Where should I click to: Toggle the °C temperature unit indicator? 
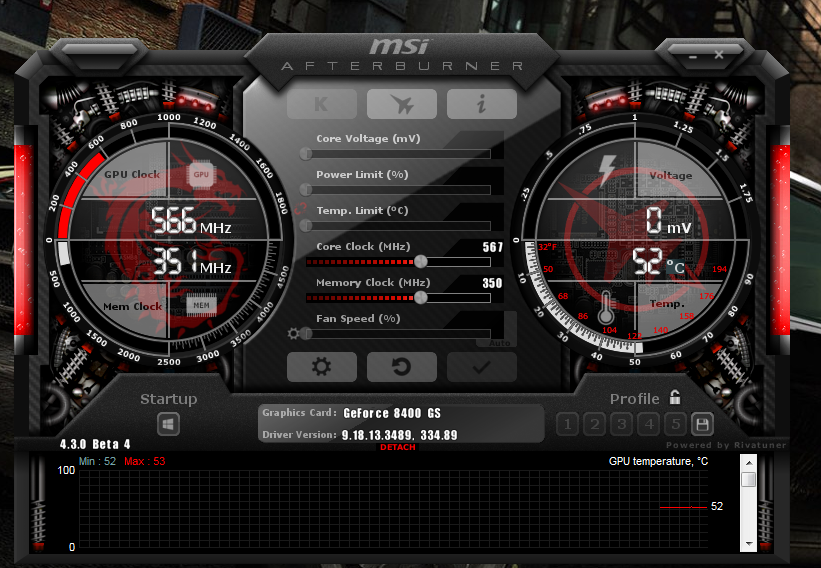click(x=676, y=268)
